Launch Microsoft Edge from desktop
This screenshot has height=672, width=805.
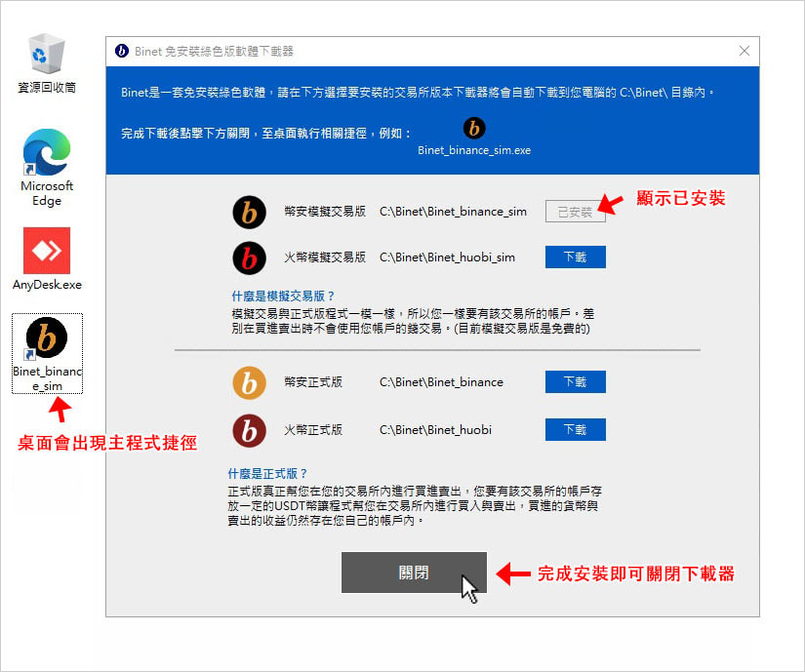click(x=47, y=167)
